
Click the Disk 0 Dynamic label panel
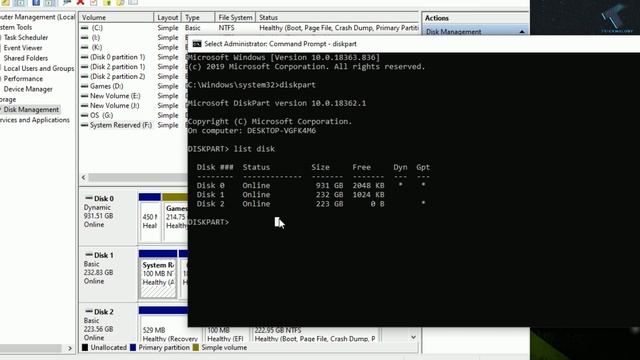point(108,217)
